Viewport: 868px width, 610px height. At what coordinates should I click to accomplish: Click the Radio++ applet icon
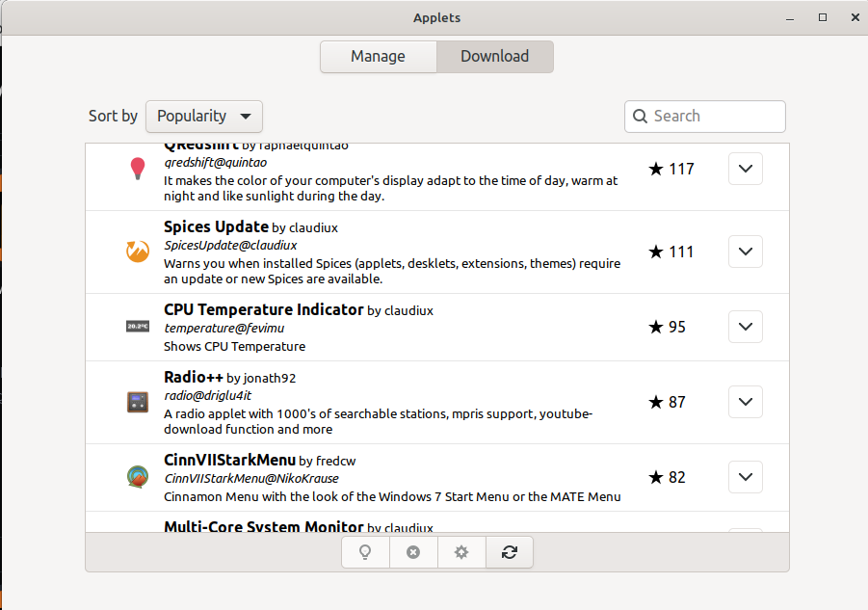137,402
